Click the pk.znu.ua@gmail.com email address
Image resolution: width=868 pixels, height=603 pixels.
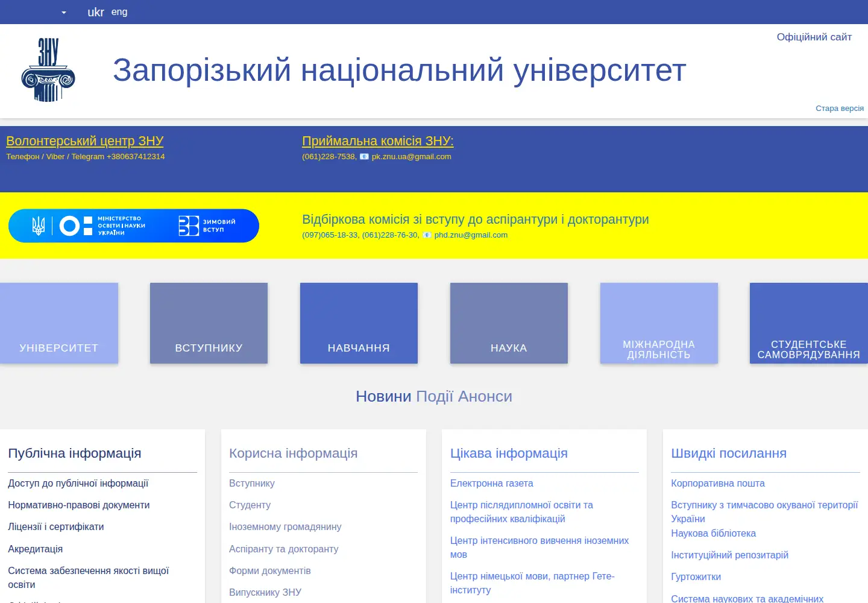pos(412,157)
